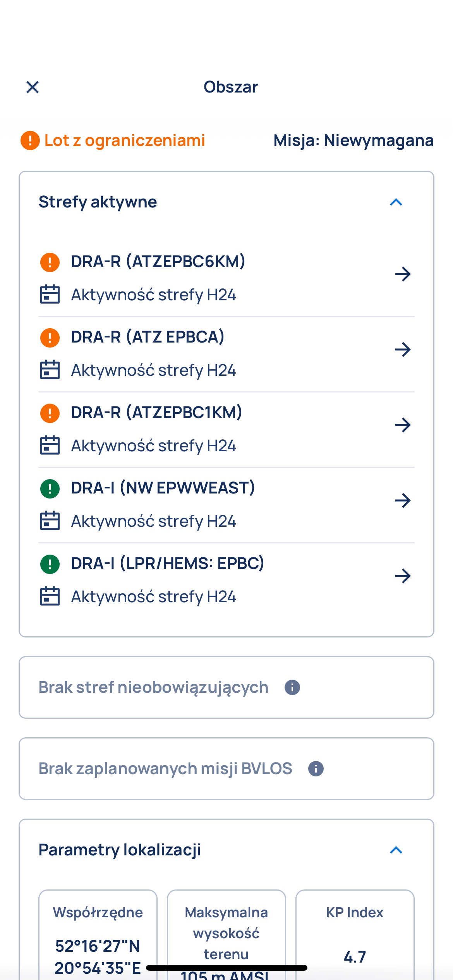Screen dimensions: 453x980
Task: Open DRA-R (ATZEPBC1KM) zone arrow
Action: click(403, 425)
